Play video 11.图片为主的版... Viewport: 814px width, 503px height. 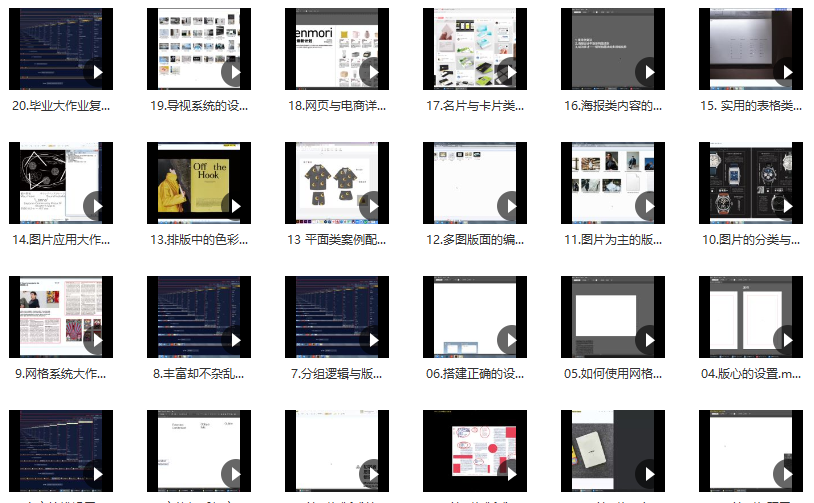coord(649,207)
